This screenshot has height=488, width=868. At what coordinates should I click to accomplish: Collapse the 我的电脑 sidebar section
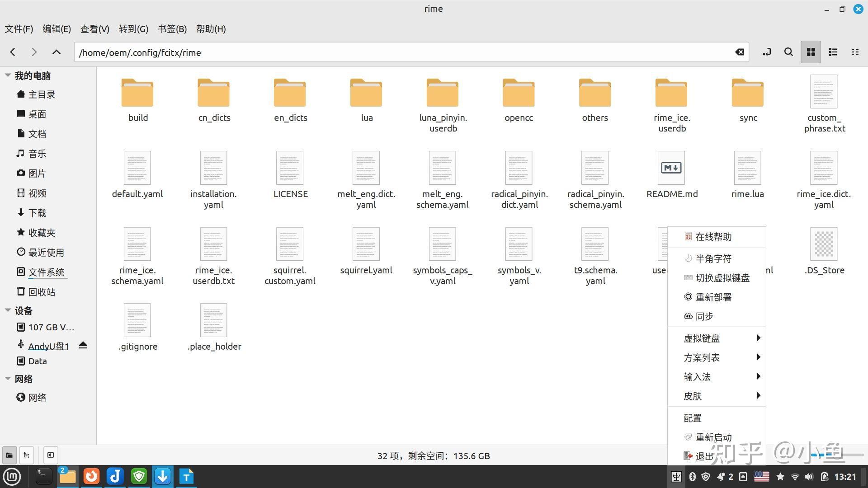pyautogui.click(x=8, y=75)
